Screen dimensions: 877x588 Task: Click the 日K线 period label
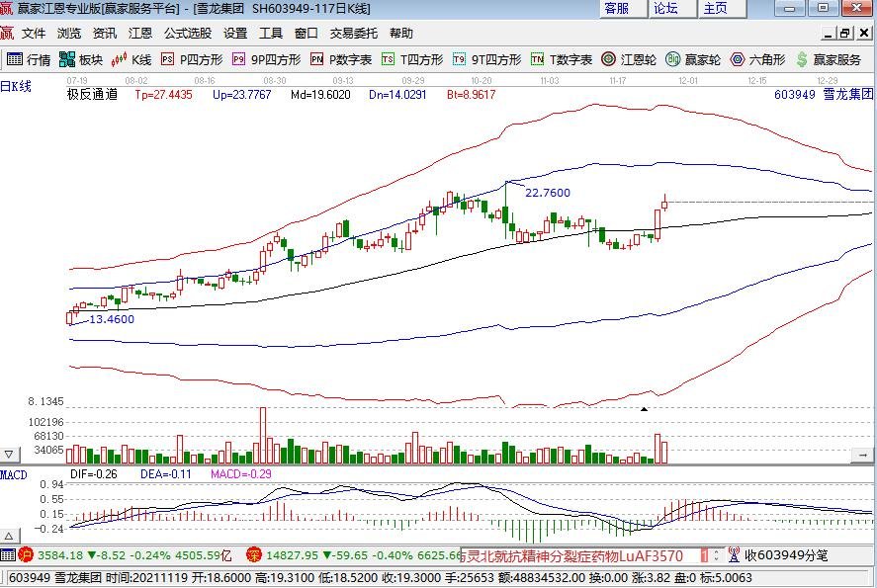(16, 86)
